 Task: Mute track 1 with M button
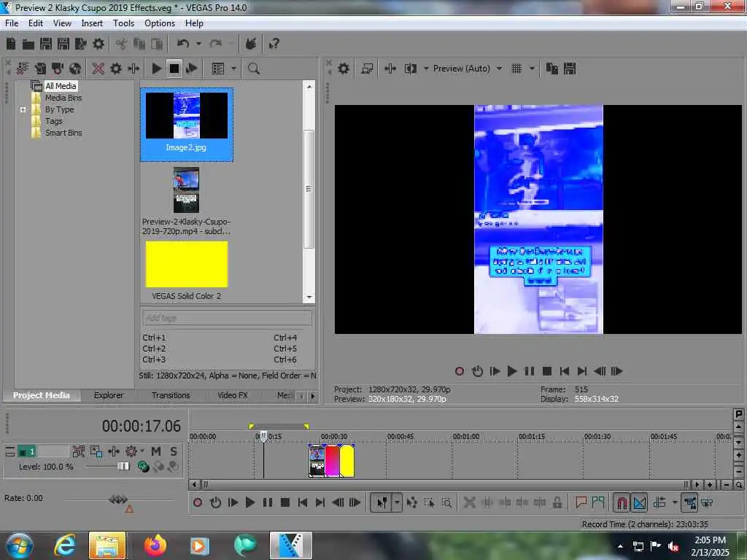coord(156,451)
